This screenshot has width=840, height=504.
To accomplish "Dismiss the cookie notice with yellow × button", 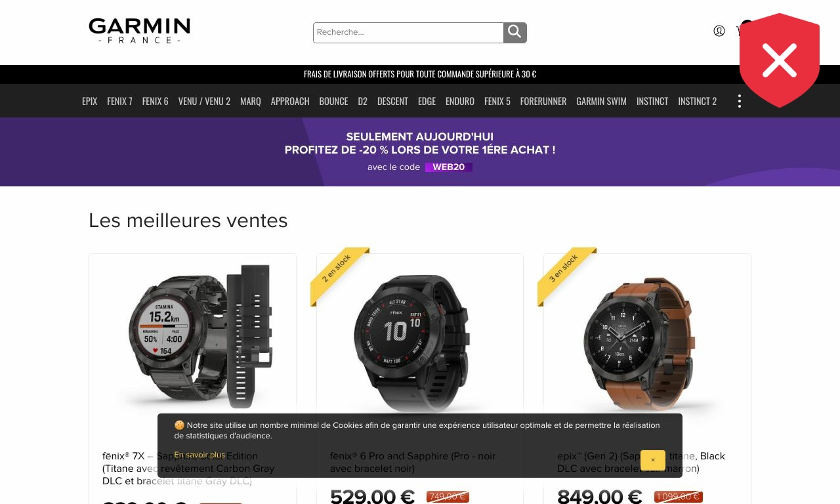I will point(653,460).
